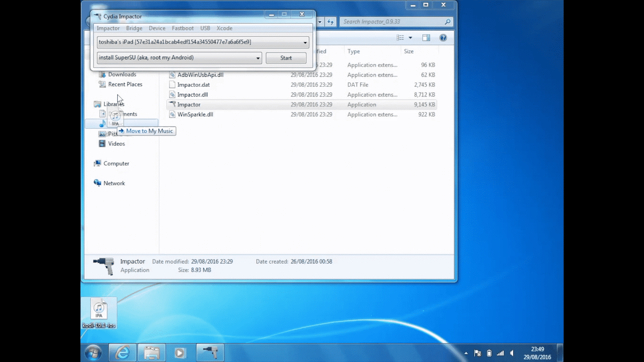Select the Impactor.dll file icon
The image size is (644, 362).
(x=172, y=95)
